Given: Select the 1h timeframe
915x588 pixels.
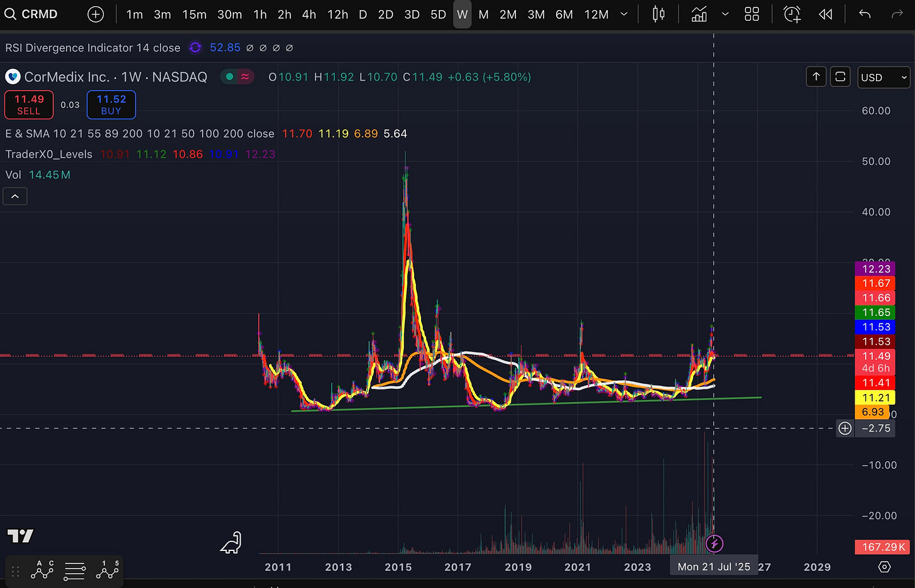Looking at the screenshot, I should 260,14.
